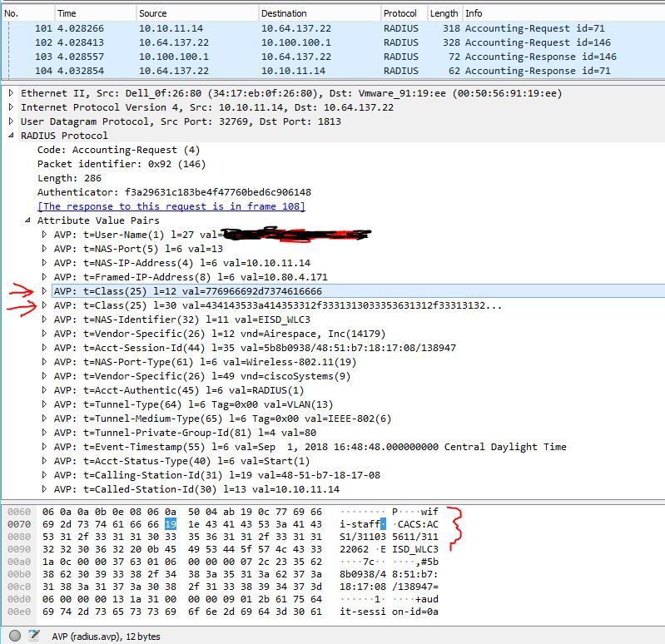Expand the User Datagram Protocol section

(11, 121)
